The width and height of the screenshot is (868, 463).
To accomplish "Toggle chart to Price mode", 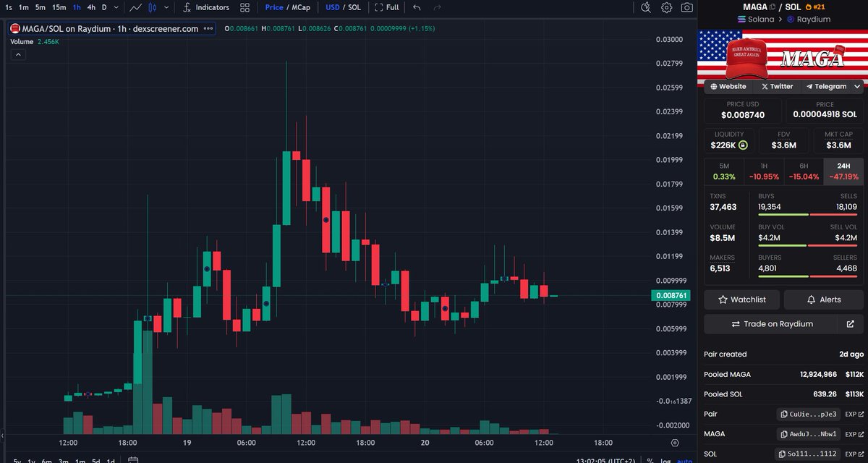I will click(274, 7).
